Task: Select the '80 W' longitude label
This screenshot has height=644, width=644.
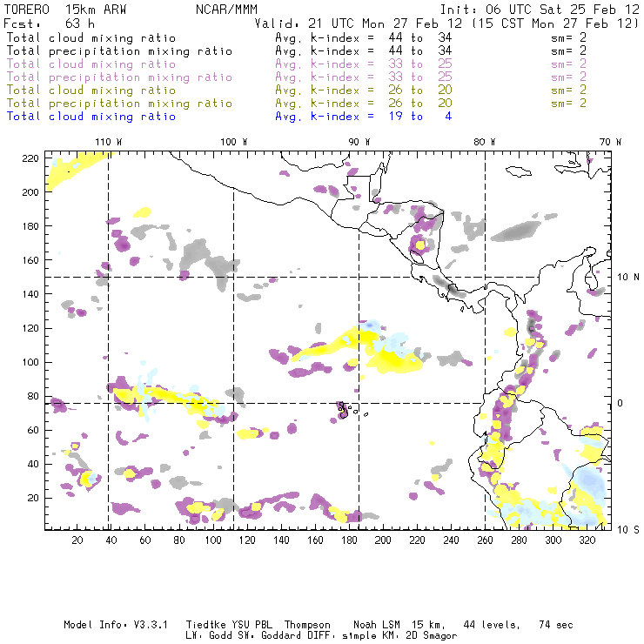Action: [x=484, y=142]
